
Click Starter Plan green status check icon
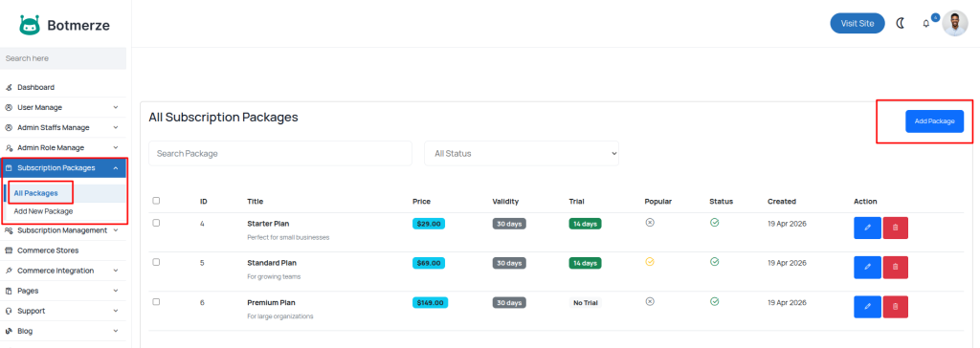[x=714, y=223]
